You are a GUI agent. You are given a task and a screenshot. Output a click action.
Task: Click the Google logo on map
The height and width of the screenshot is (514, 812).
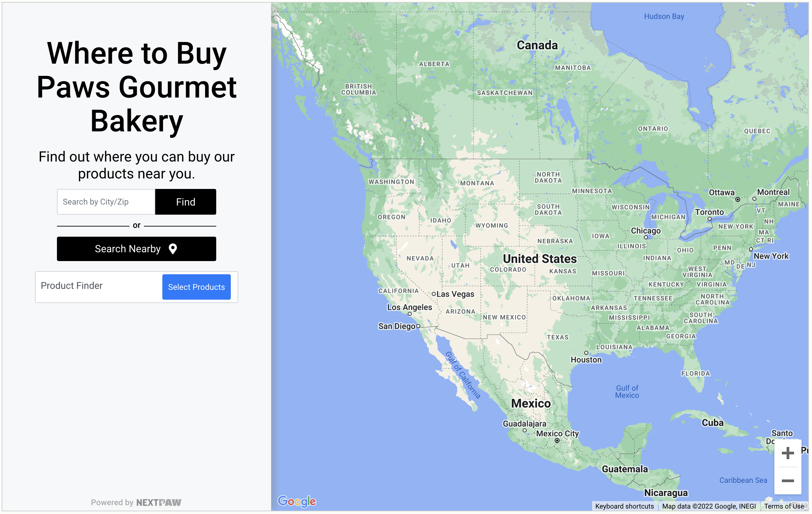tap(297, 501)
